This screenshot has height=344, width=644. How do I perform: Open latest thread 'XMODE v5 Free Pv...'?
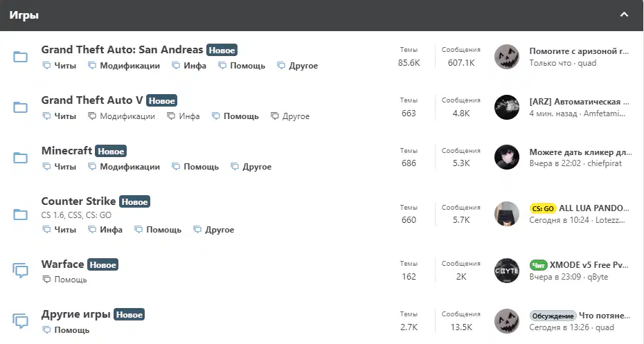click(x=589, y=265)
